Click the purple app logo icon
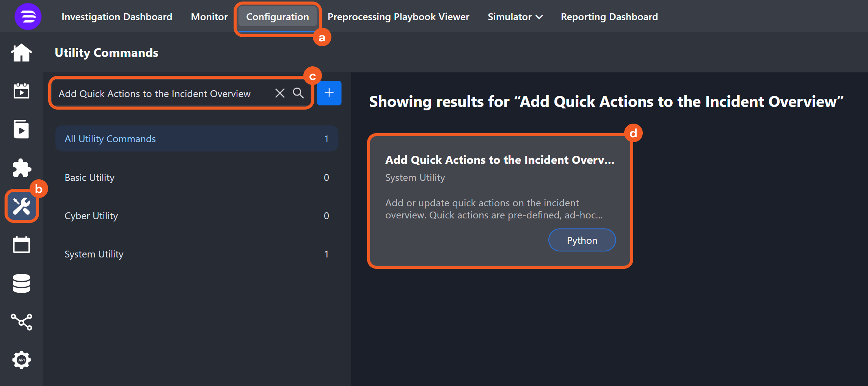Viewport: 868px width, 386px height. pos(28,17)
